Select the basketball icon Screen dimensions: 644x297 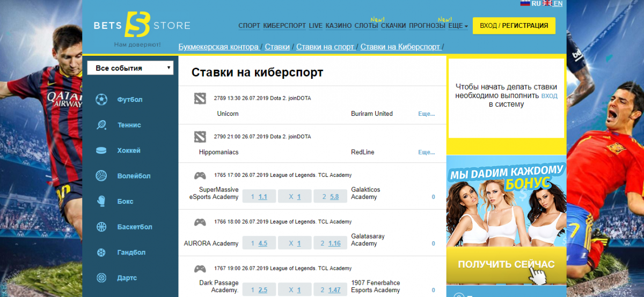click(101, 227)
